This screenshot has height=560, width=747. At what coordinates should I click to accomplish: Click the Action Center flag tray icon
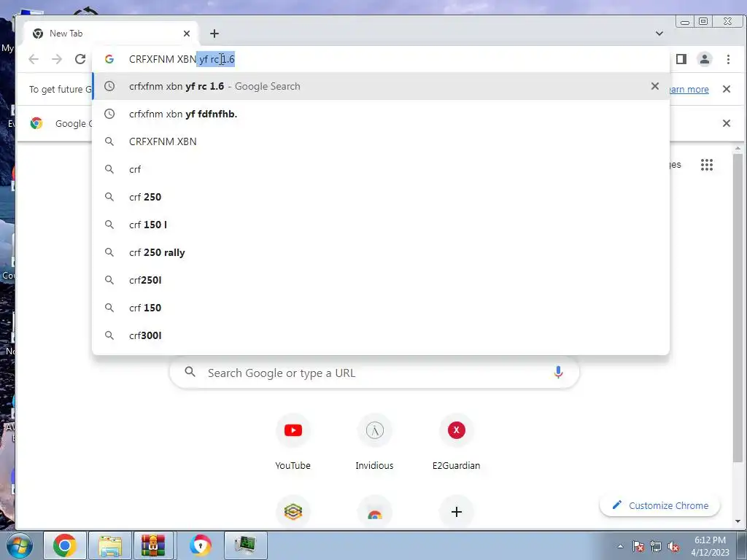639,546
